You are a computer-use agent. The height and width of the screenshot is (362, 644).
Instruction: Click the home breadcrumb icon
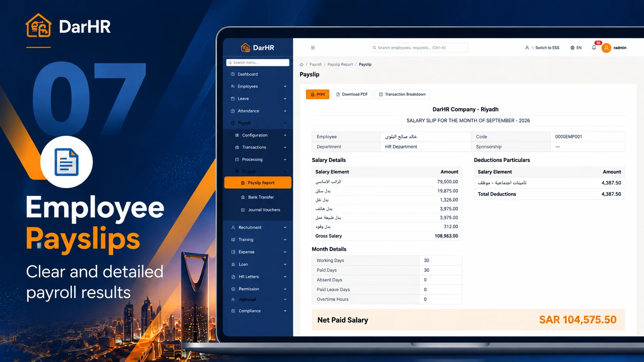(x=302, y=65)
